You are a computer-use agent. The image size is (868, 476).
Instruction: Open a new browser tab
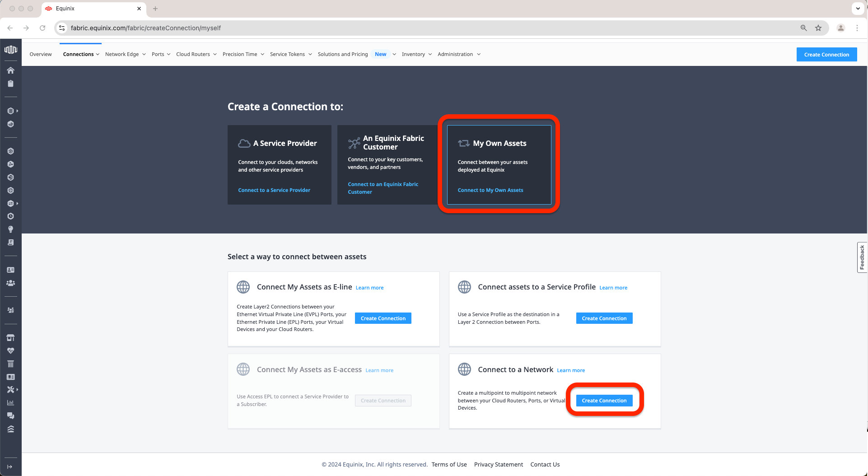click(x=155, y=9)
